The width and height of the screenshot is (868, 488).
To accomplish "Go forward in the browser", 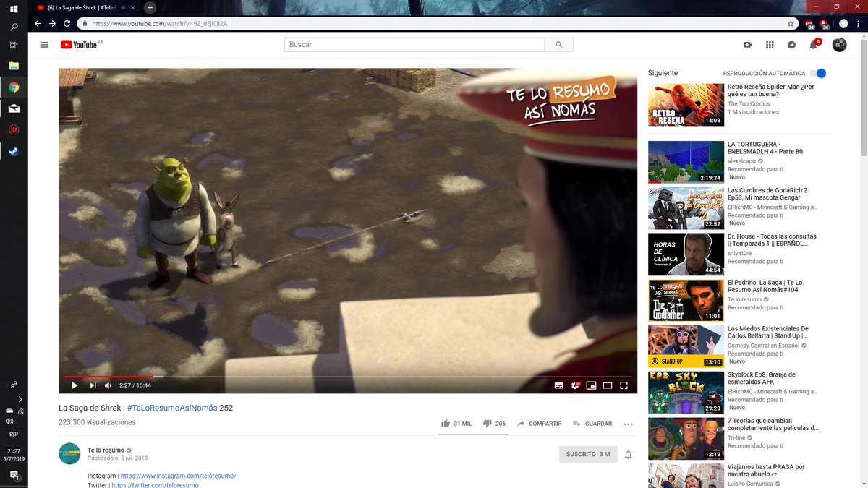I will 53,24.
